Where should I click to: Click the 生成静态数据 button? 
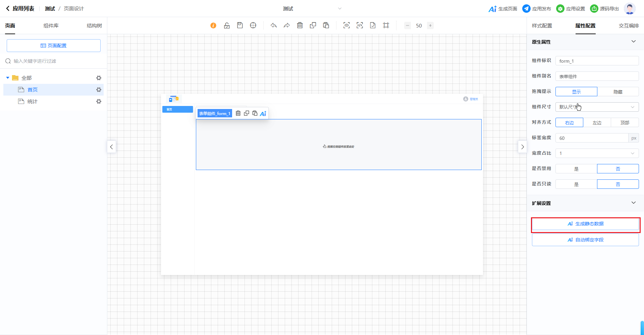click(x=585, y=224)
